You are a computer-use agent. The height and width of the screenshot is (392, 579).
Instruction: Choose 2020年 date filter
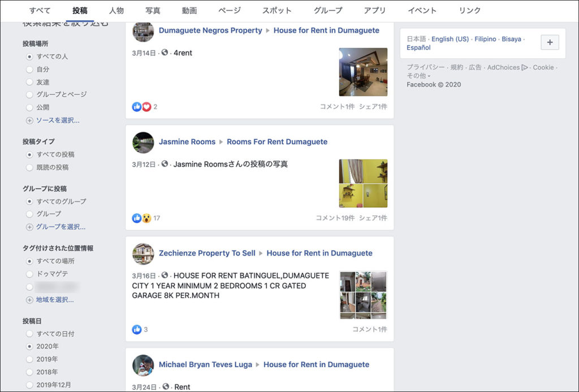tap(29, 347)
